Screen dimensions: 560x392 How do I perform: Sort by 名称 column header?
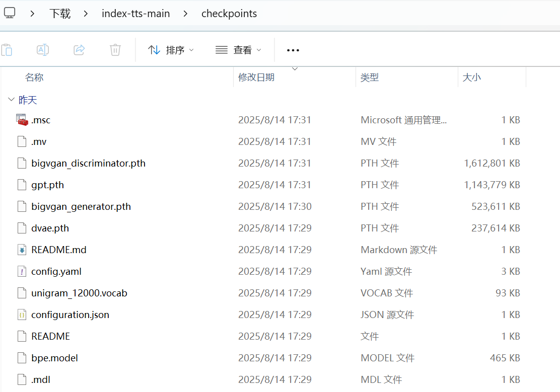[34, 77]
